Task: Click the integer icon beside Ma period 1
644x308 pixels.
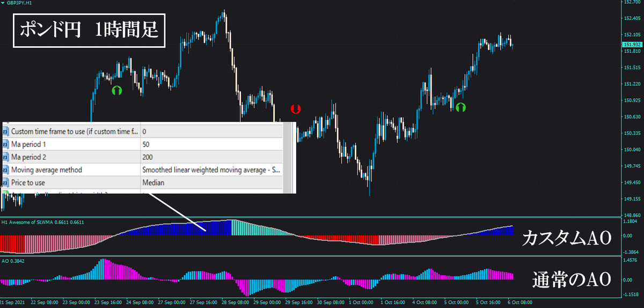Action: pyautogui.click(x=5, y=144)
